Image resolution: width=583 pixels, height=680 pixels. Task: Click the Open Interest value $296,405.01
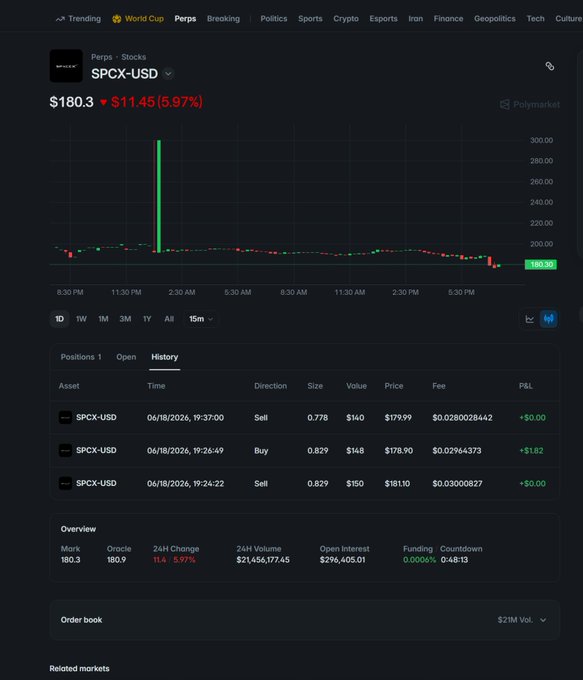[x=342, y=560]
